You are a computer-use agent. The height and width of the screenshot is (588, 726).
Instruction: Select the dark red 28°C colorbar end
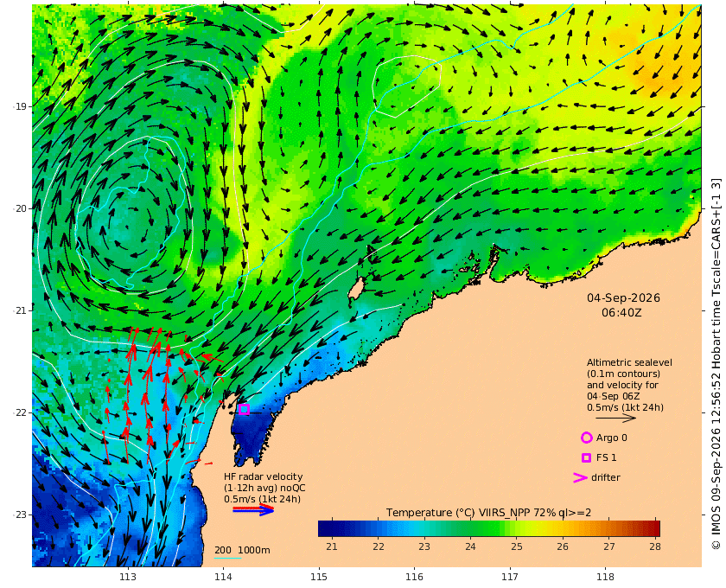(x=655, y=528)
